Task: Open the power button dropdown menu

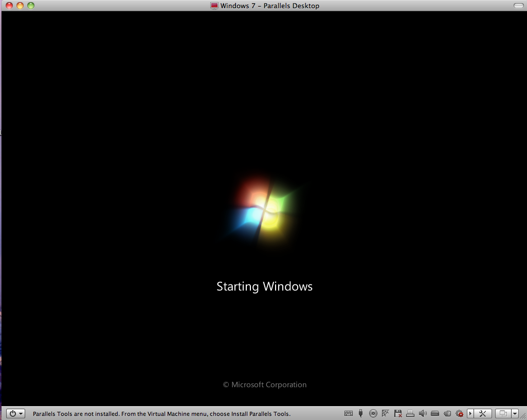Action: 16,413
